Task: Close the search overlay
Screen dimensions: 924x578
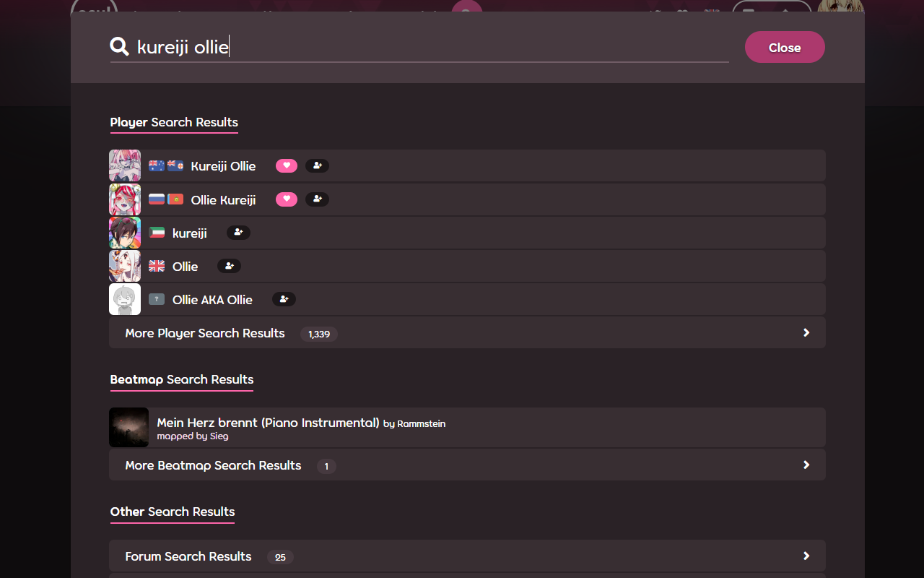Action: pyautogui.click(x=785, y=47)
